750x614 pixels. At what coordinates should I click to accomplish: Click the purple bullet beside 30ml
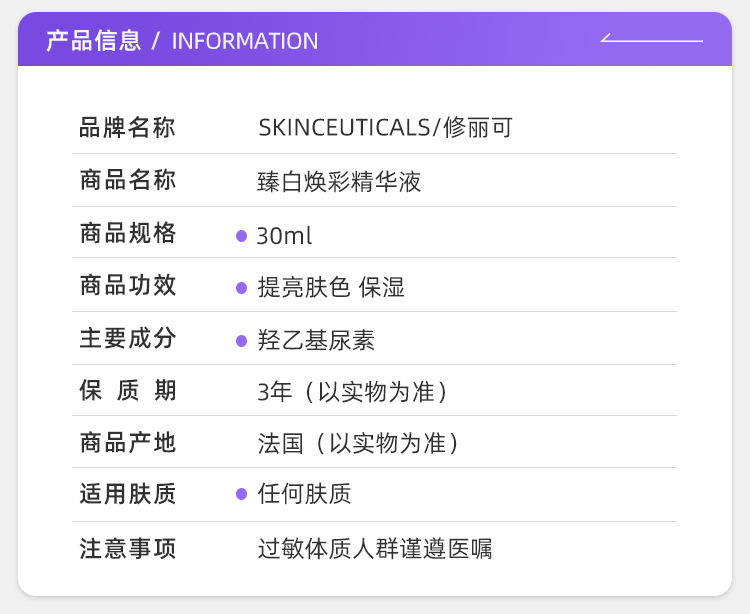pos(241,236)
